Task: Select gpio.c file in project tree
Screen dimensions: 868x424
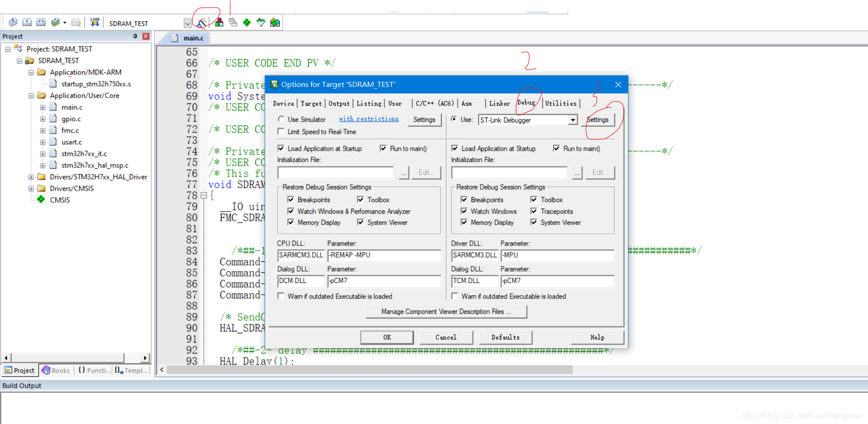Action: click(x=71, y=119)
